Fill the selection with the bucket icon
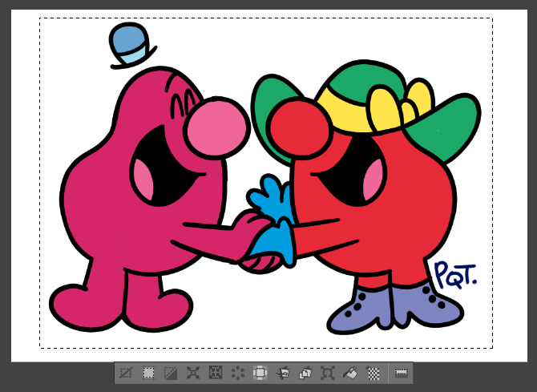The width and height of the screenshot is (537, 392). (350, 373)
